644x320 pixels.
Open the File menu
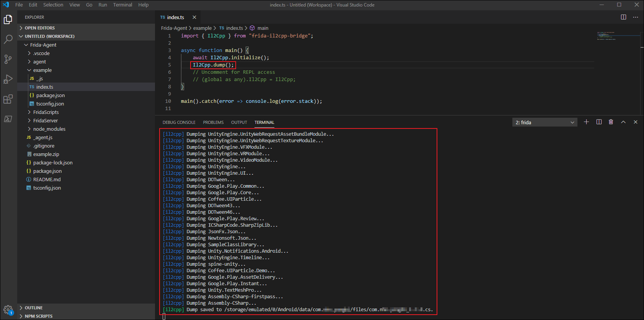[x=19, y=5]
